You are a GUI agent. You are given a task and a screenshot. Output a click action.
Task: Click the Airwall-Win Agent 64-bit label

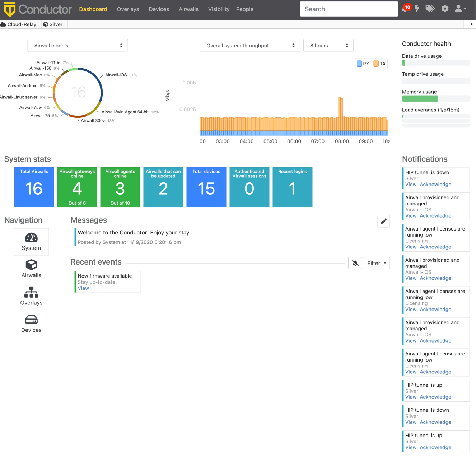[130, 112]
